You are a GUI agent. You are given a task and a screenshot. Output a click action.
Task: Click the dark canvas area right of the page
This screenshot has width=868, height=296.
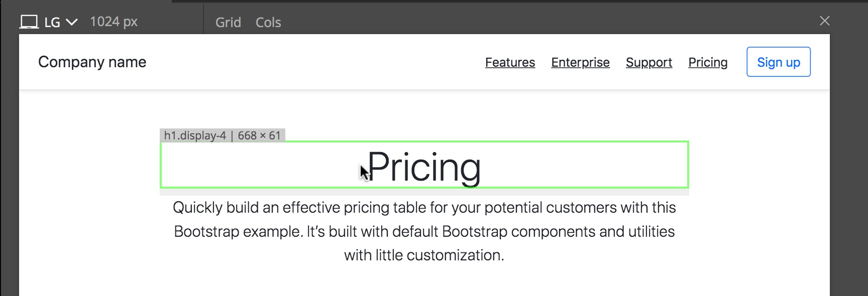(848, 161)
